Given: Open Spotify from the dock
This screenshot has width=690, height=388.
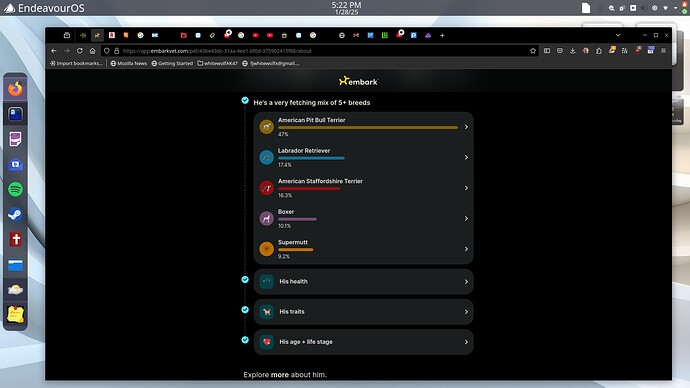Looking at the screenshot, I should pyautogui.click(x=15, y=189).
